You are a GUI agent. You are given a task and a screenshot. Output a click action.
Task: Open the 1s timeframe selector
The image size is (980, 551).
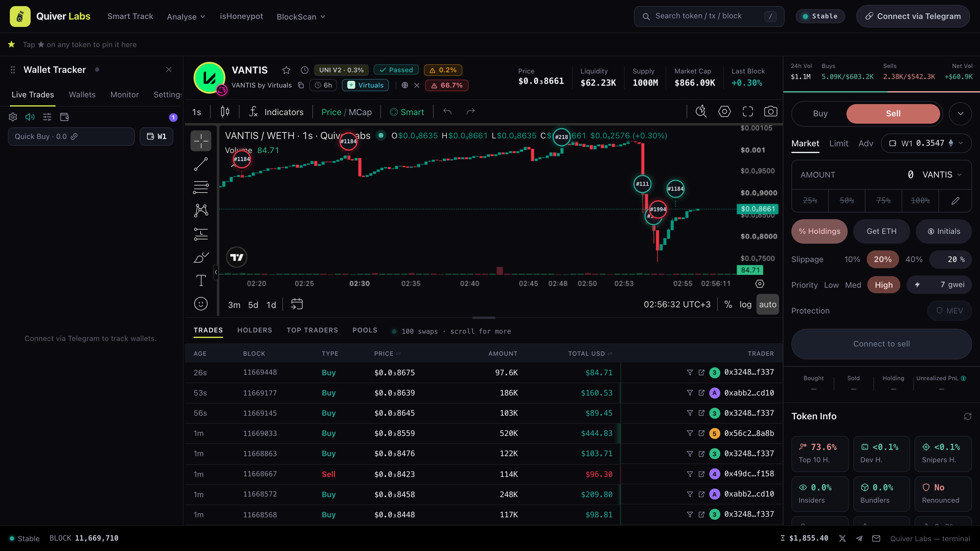(x=197, y=112)
